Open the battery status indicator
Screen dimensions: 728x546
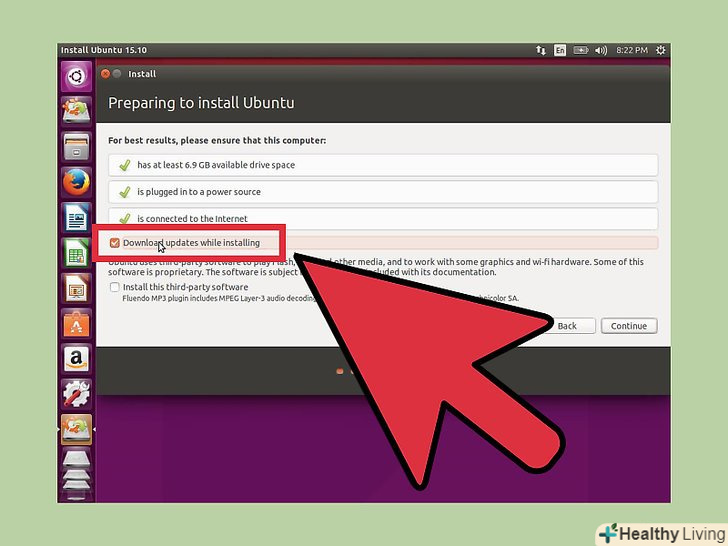(580, 50)
